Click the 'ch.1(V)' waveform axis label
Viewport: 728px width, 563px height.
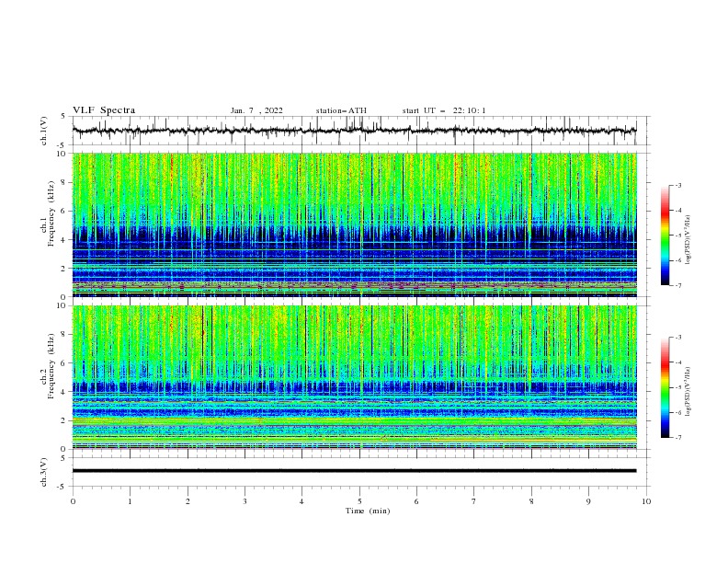(44, 131)
